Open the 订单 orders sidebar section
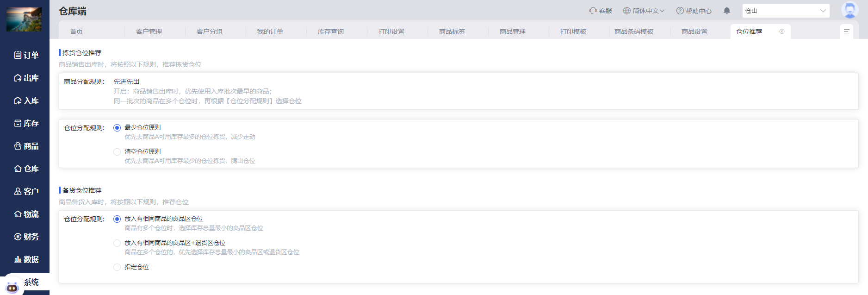The width and height of the screenshot is (868, 295). (26, 55)
